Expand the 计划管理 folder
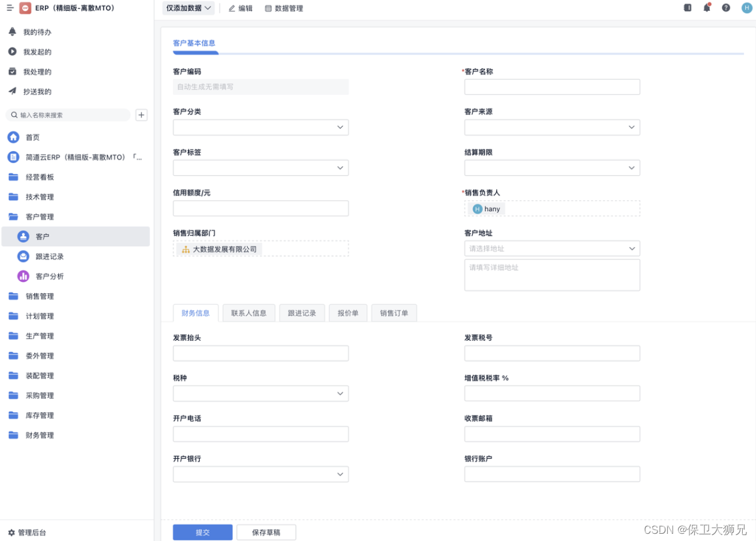756x541 pixels. coord(13,315)
